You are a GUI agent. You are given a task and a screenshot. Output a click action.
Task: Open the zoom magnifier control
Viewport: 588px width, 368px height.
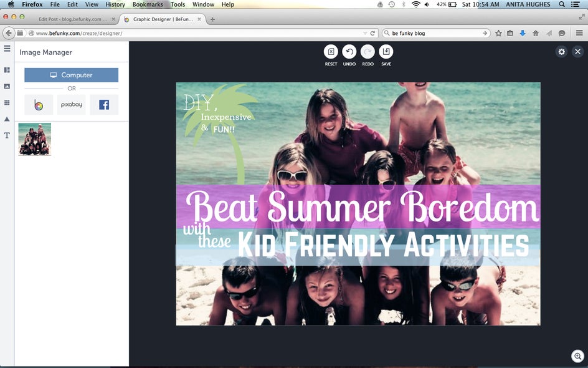[578, 356]
